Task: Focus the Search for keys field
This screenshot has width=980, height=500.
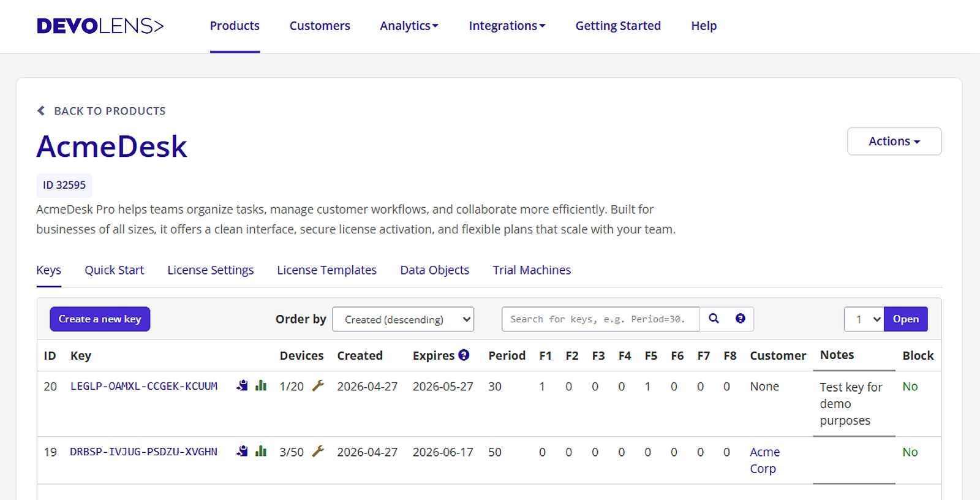Action: 600,319
